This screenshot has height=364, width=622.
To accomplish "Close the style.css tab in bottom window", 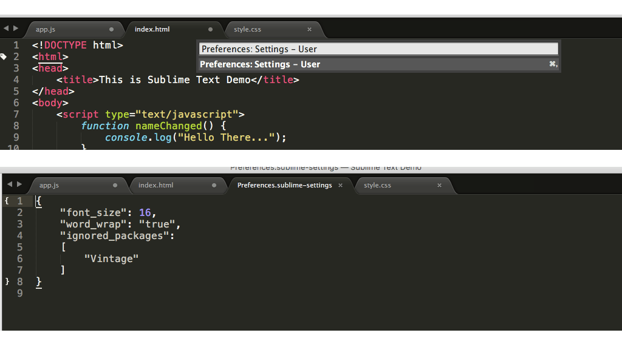I will pyautogui.click(x=439, y=185).
